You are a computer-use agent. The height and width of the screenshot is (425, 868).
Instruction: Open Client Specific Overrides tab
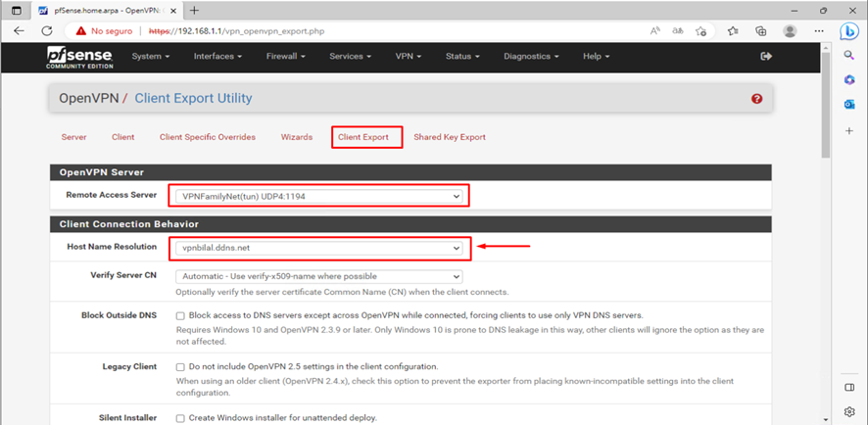(208, 137)
